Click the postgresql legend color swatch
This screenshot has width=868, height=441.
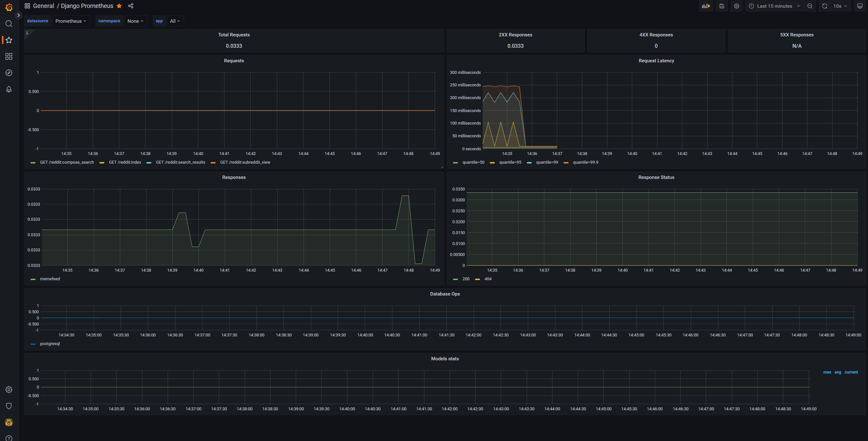click(x=33, y=344)
